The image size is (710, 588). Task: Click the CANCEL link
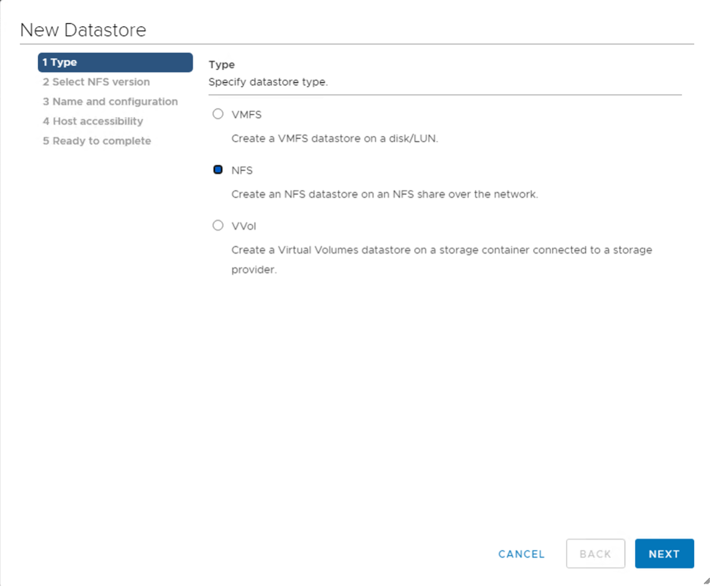click(521, 554)
